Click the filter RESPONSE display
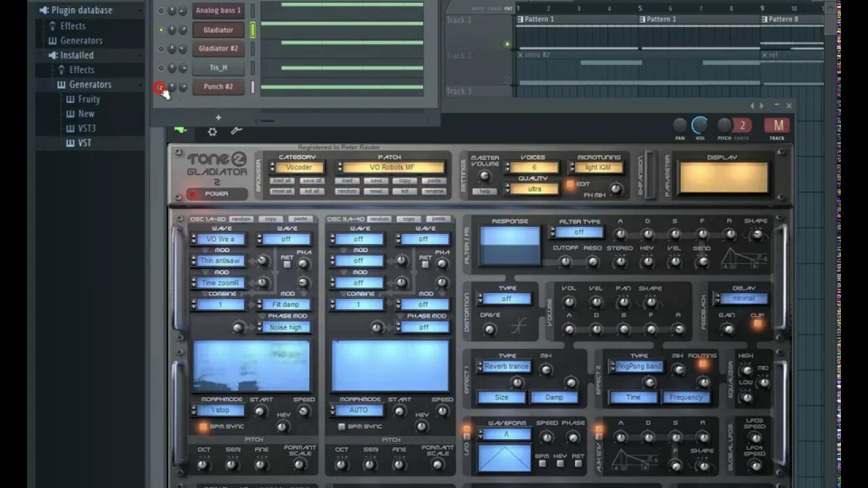The height and width of the screenshot is (488, 868). click(x=510, y=245)
